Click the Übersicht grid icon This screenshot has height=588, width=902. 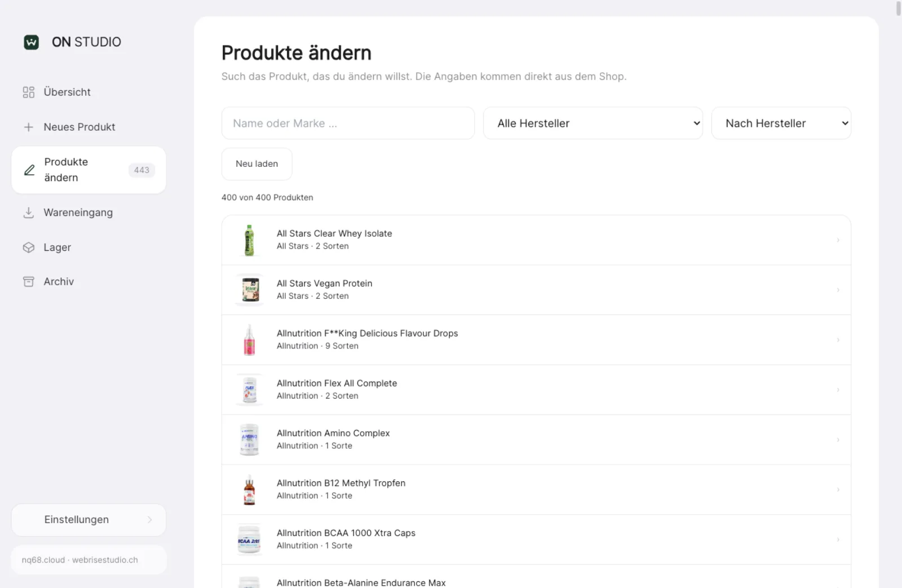[29, 92]
